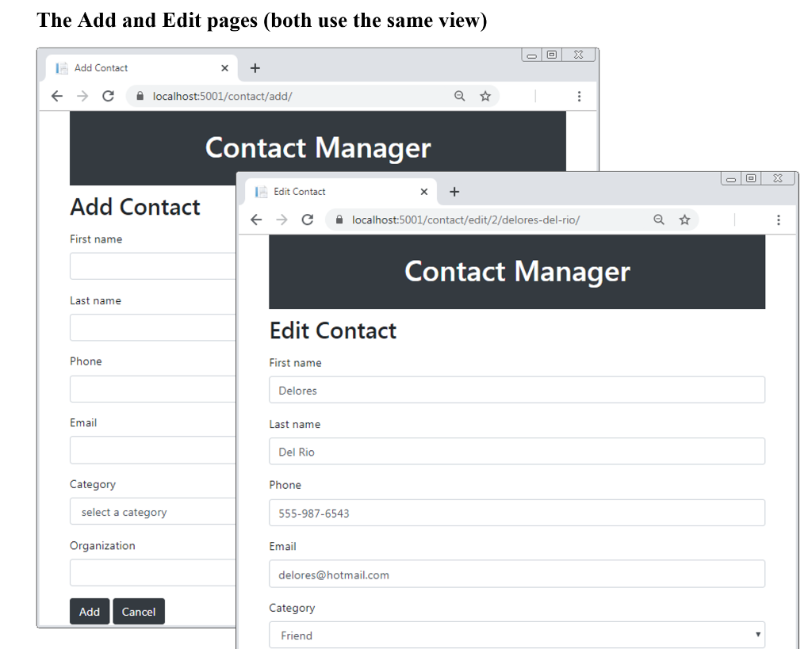Click the back arrow in Edit Contact window
The image size is (812, 649).
click(255, 220)
